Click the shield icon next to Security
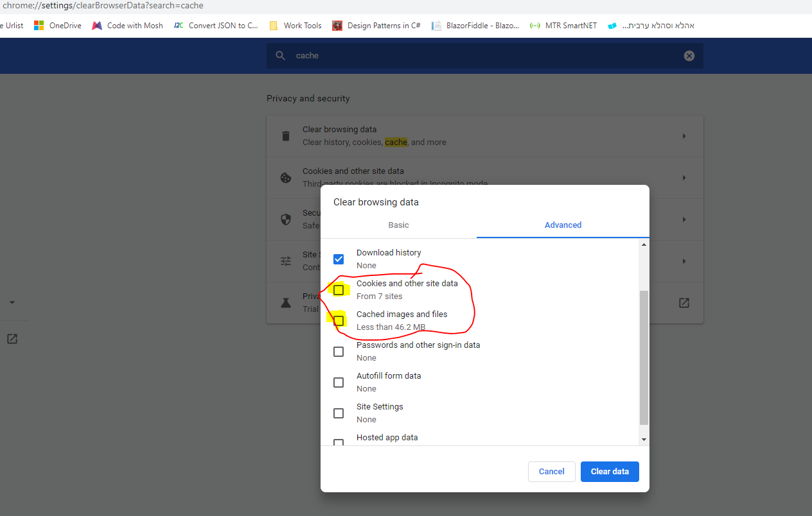This screenshot has width=812, height=516. tap(285, 219)
